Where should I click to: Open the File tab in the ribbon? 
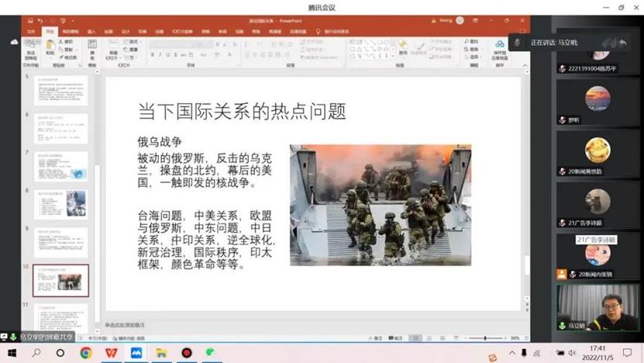[31, 32]
